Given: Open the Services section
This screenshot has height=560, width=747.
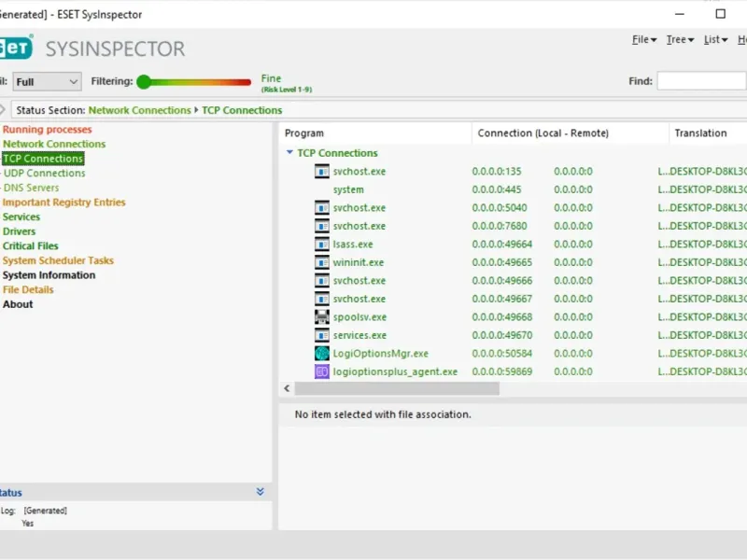Looking at the screenshot, I should 21,217.
